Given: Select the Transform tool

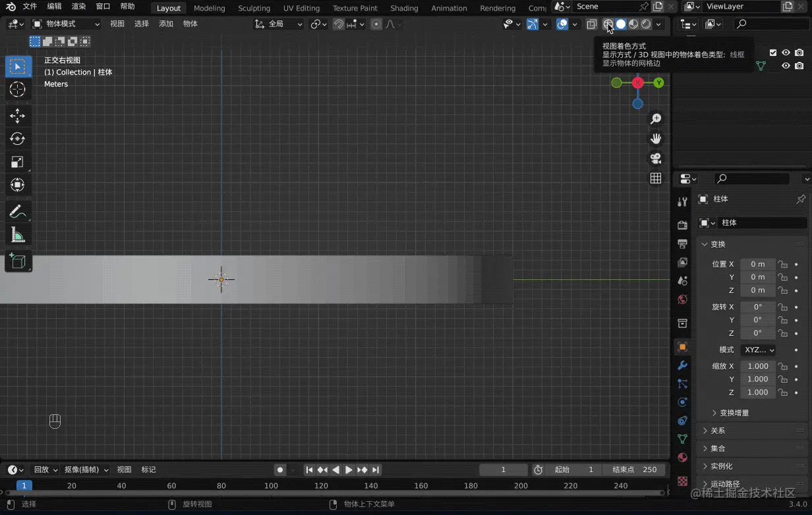Looking at the screenshot, I should [18, 185].
